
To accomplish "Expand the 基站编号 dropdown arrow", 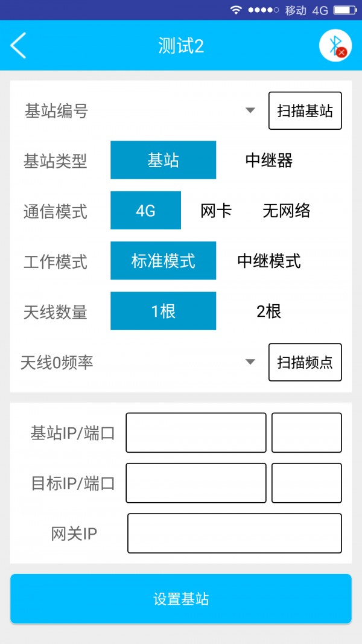I will (250, 111).
